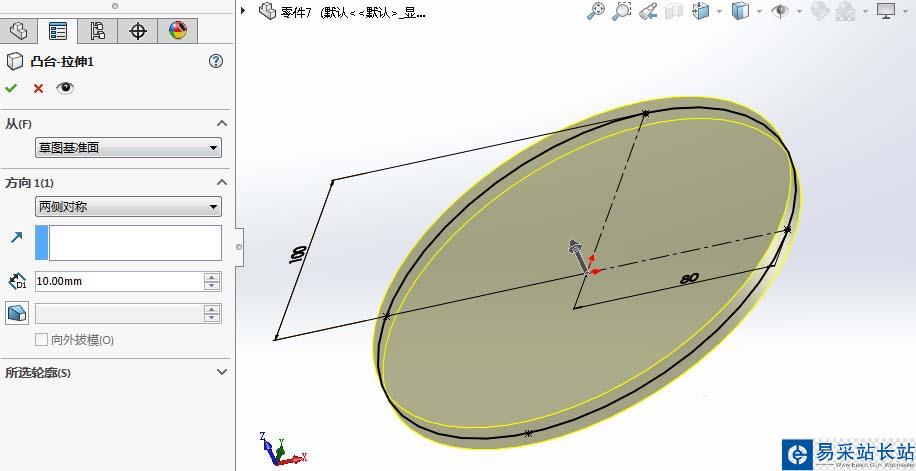Open the View Orientation dropdown arrow

(x=719, y=11)
